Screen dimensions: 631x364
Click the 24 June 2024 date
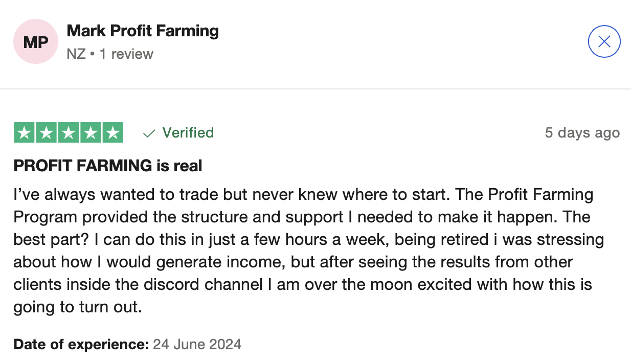coord(197,344)
